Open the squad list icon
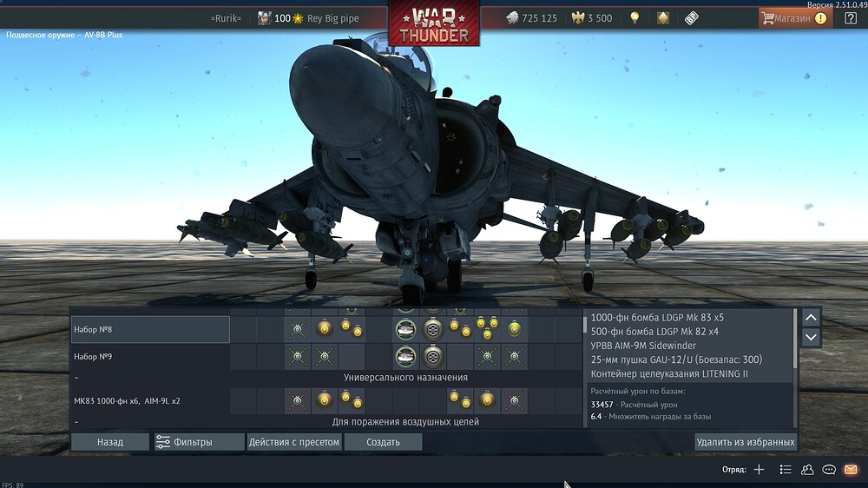Image resolution: width=868 pixels, height=488 pixels. (785, 469)
